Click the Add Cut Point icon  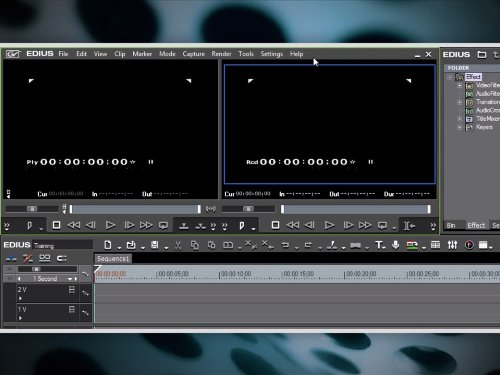coord(332,245)
